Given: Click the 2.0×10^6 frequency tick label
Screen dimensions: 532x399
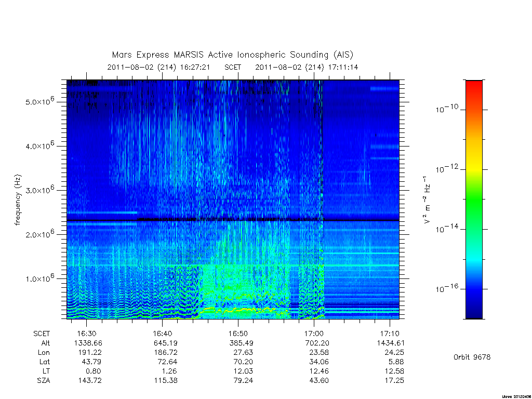Looking at the screenshot, I should 39,234.
